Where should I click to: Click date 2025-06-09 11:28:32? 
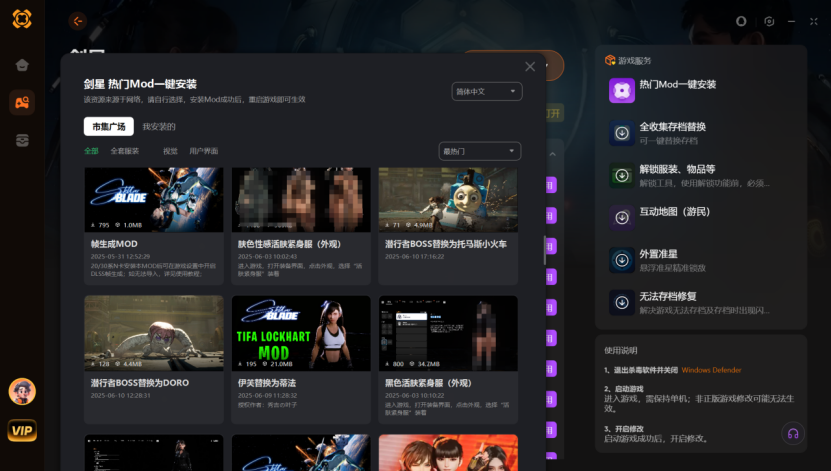pos(267,395)
